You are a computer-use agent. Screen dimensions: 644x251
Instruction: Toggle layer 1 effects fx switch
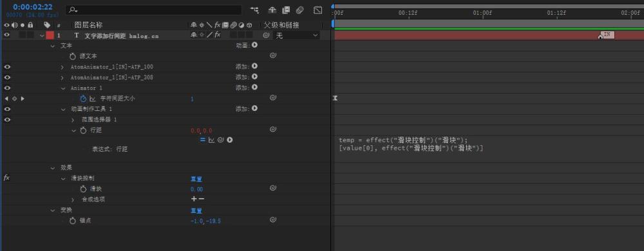point(218,35)
